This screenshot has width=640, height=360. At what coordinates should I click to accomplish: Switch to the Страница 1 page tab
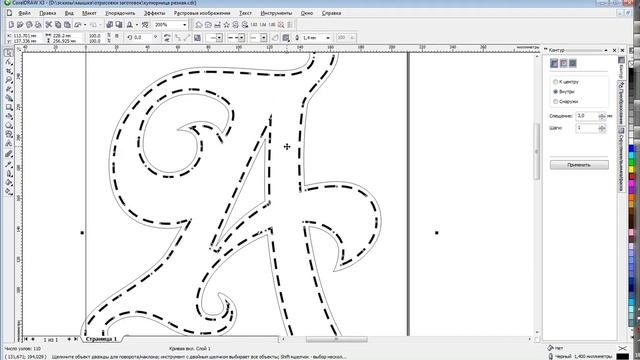101,339
